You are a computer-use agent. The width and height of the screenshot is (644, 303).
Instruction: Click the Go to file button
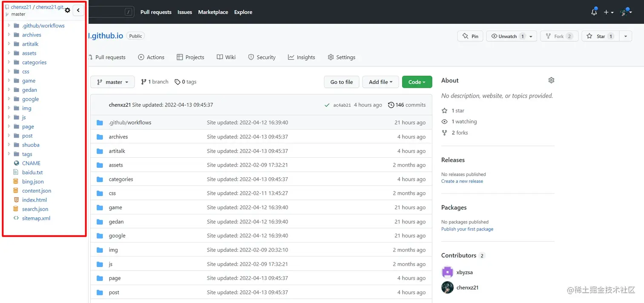click(x=342, y=82)
